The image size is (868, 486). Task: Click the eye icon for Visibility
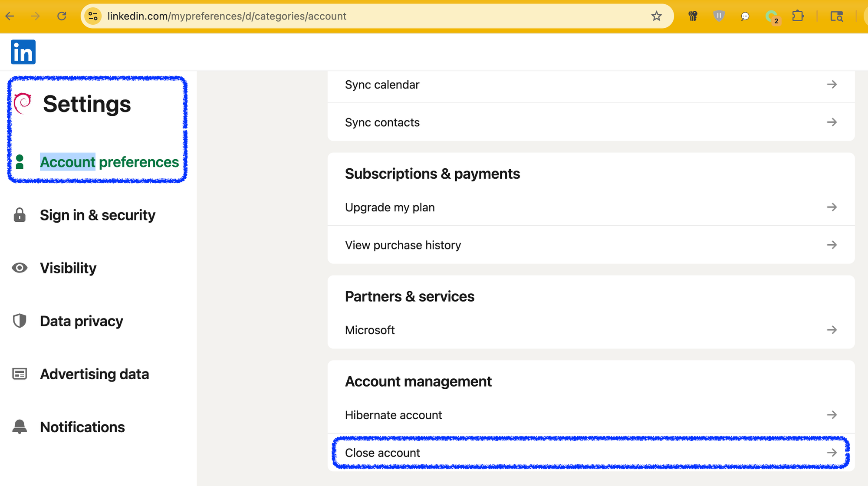click(x=20, y=268)
